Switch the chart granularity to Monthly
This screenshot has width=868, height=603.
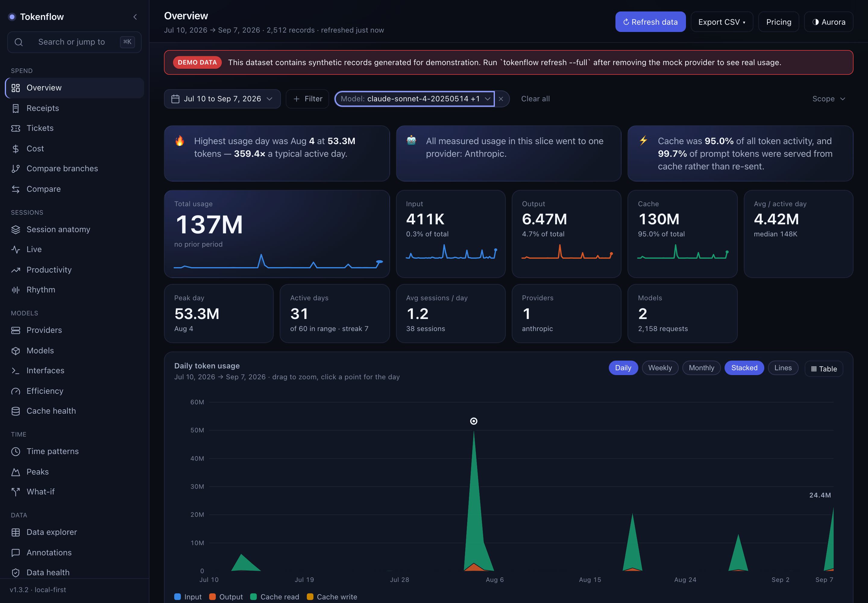click(701, 368)
